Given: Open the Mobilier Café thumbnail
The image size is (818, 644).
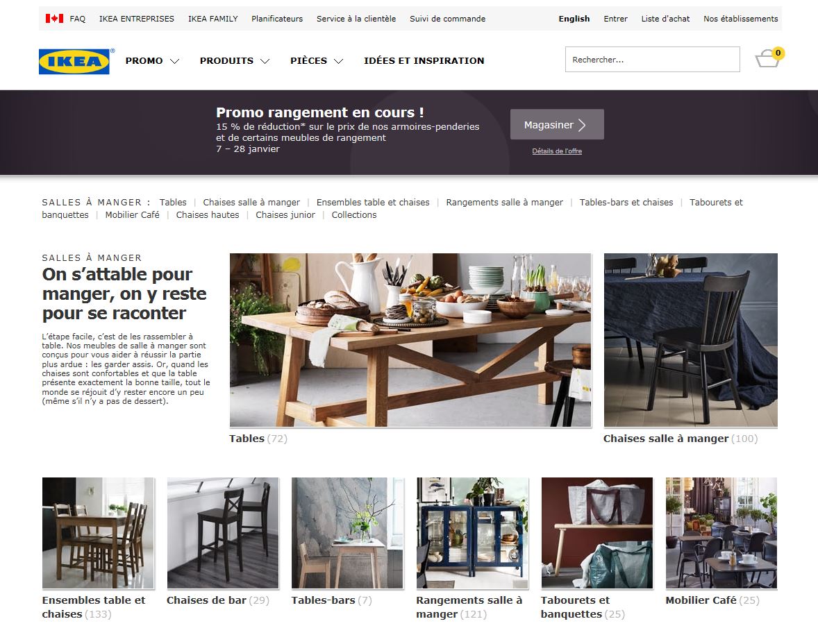Looking at the screenshot, I should [721, 533].
